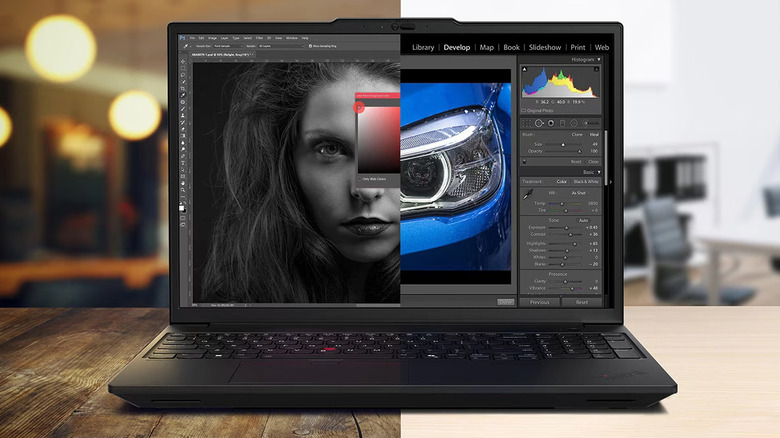Collapse the Histogram panel
Image resolution: width=780 pixels, height=438 pixels.
pos(599,59)
